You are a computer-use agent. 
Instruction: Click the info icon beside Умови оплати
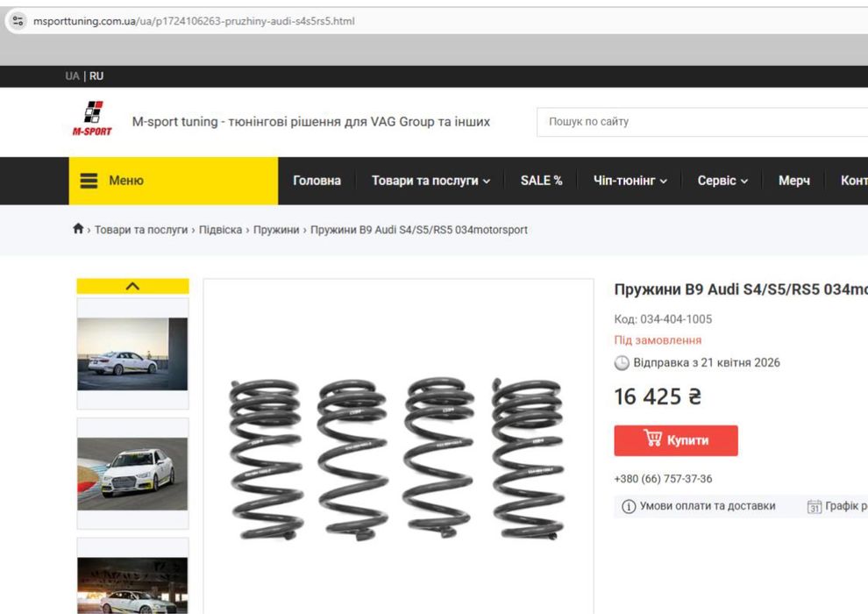[x=629, y=507]
